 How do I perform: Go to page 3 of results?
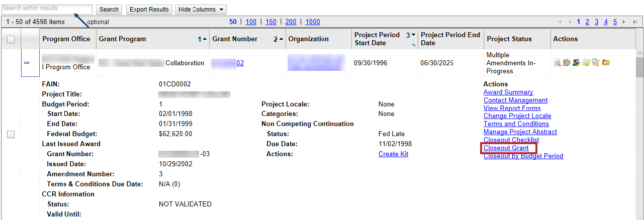coord(596,22)
